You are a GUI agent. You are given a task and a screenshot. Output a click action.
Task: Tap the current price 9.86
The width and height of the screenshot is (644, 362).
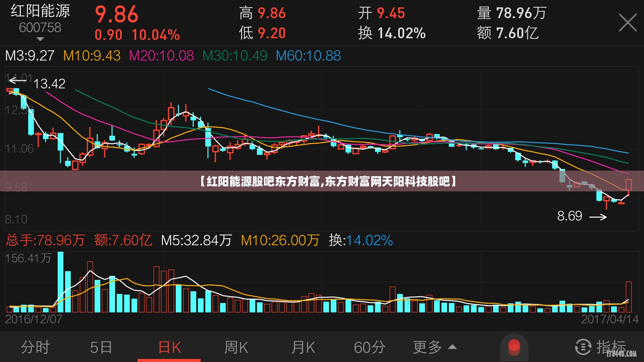[x=117, y=14]
